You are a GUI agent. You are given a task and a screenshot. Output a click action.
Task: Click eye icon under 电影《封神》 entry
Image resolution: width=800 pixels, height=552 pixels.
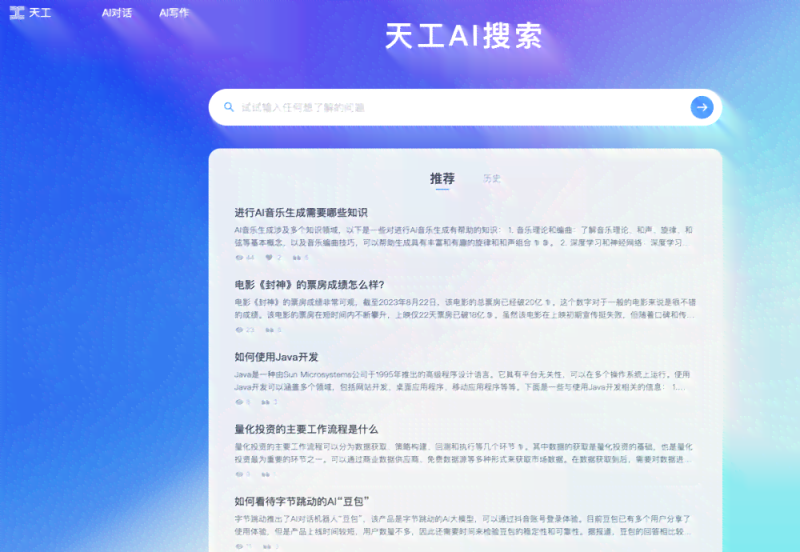point(239,329)
